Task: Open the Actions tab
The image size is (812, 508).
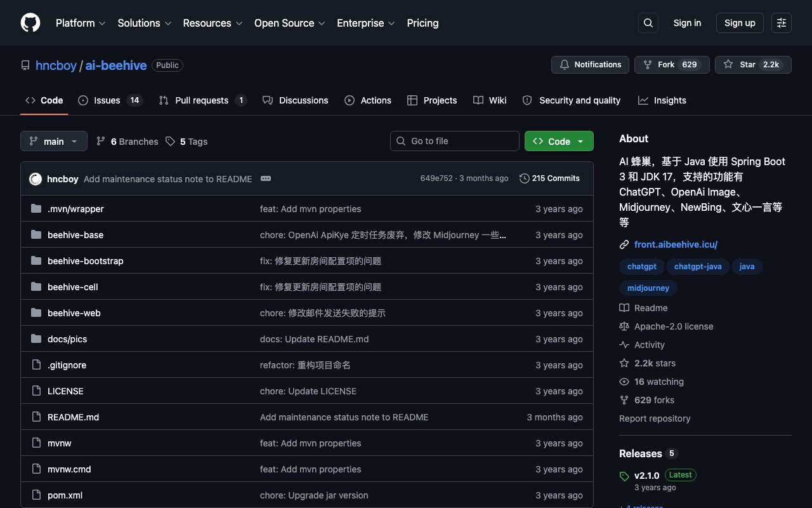Action: pos(368,100)
